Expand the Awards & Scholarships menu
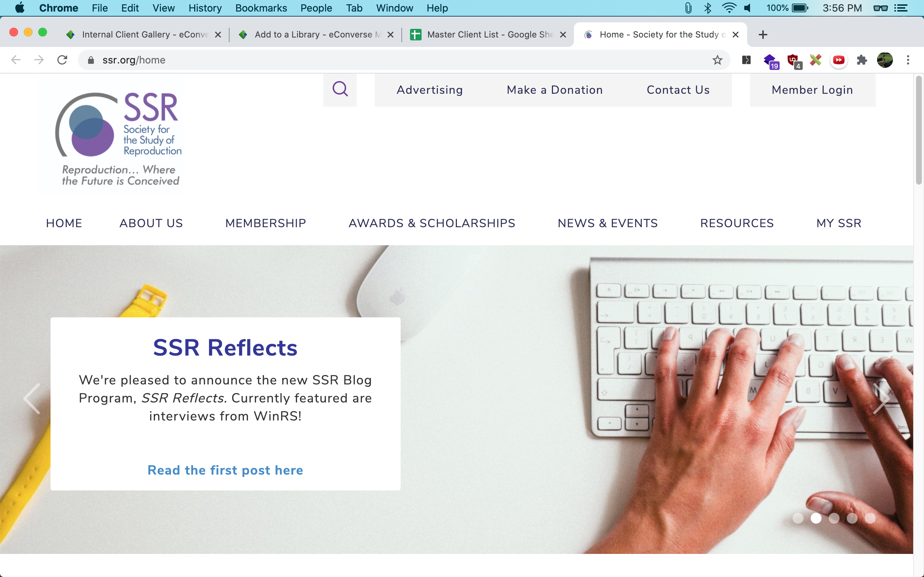The height and width of the screenshot is (577, 924). (x=432, y=223)
